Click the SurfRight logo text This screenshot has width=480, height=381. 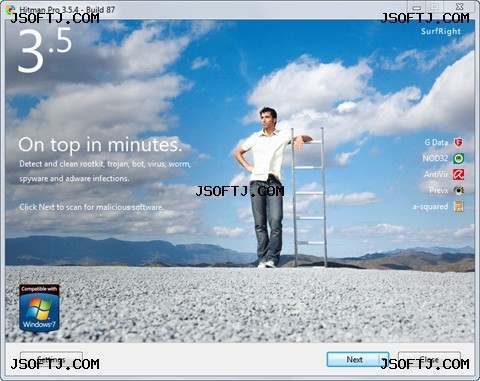coord(441,31)
